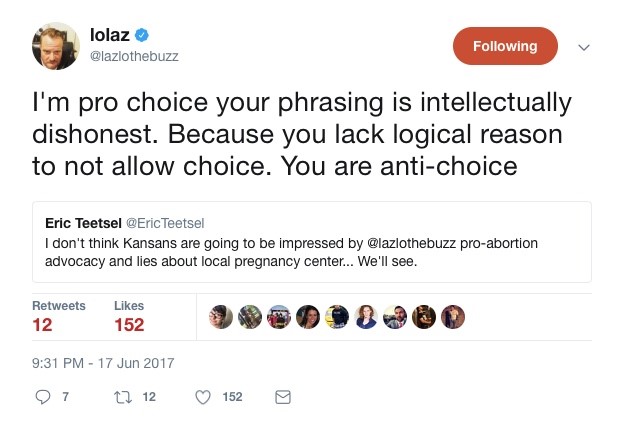
Task: Click the fifth liker avatar in the row
Action: click(x=337, y=317)
